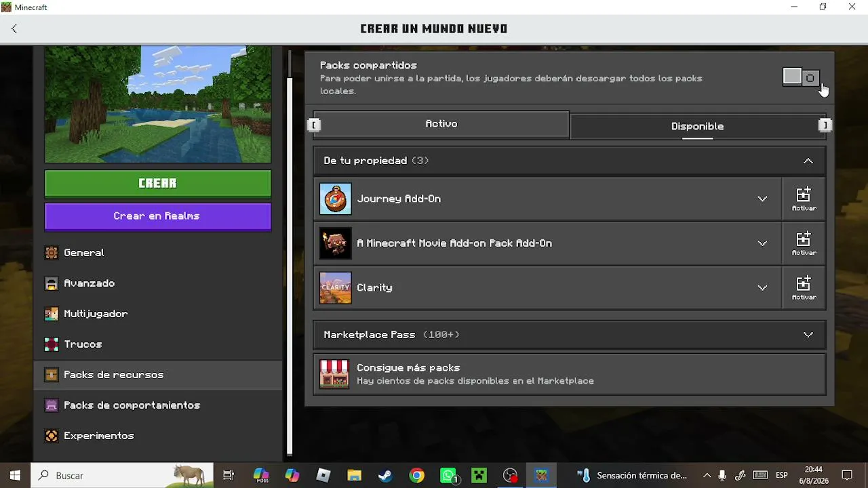Click the right bracket tab navigation
868x488 pixels.
point(825,125)
